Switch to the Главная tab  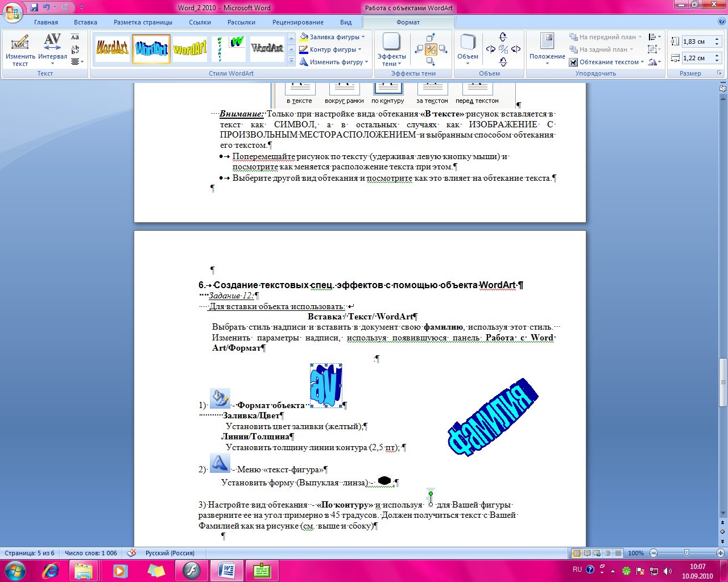[46, 22]
